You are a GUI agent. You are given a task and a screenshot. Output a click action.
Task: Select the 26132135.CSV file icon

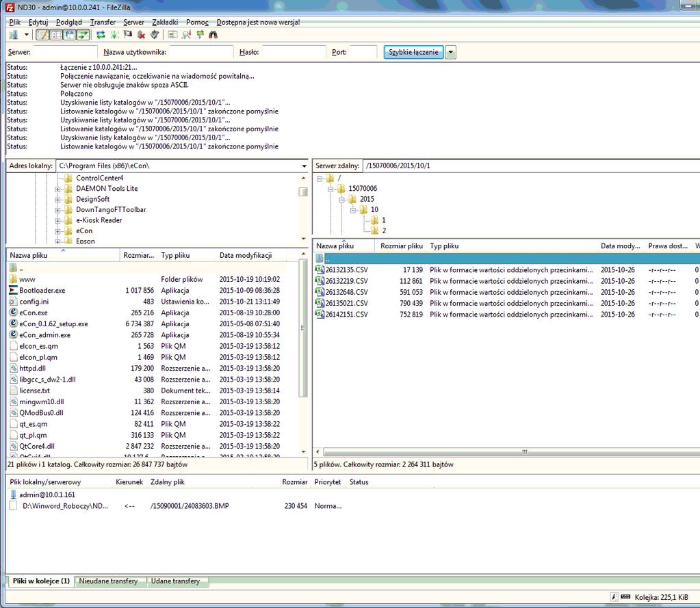click(x=320, y=269)
